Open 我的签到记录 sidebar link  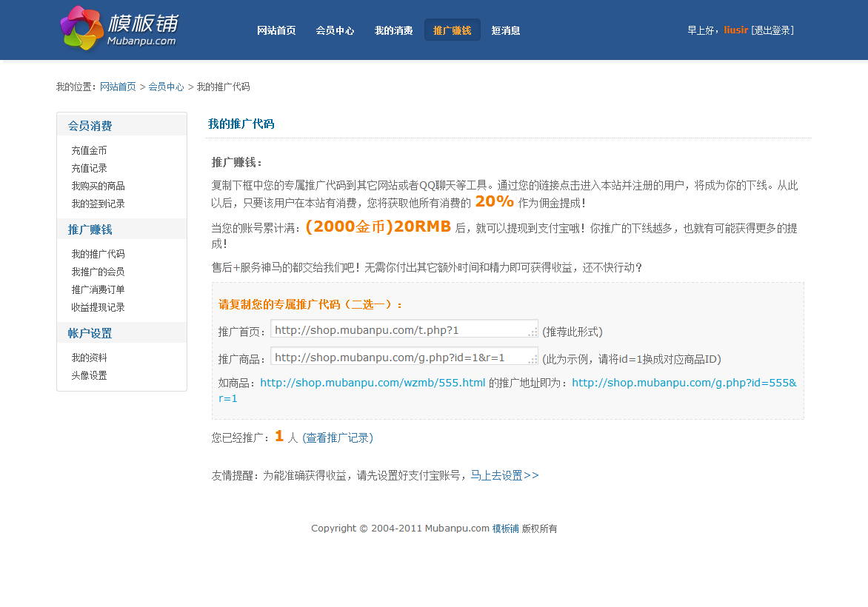click(98, 204)
